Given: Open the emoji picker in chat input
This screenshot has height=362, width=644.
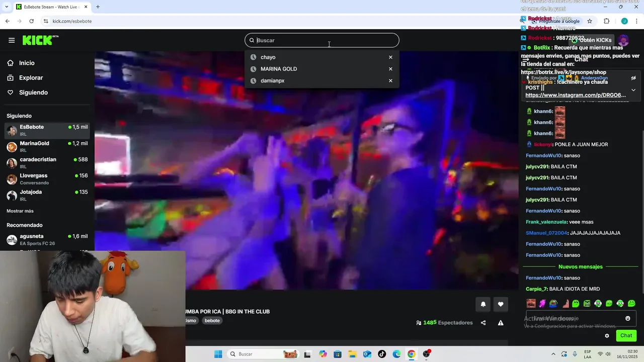Looking at the screenshot, I should point(628,318).
